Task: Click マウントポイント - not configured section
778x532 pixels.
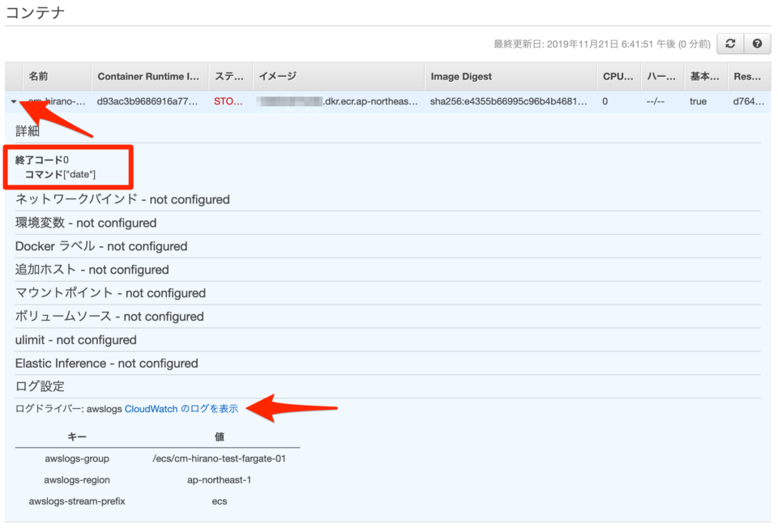Action: click(110, 292)
